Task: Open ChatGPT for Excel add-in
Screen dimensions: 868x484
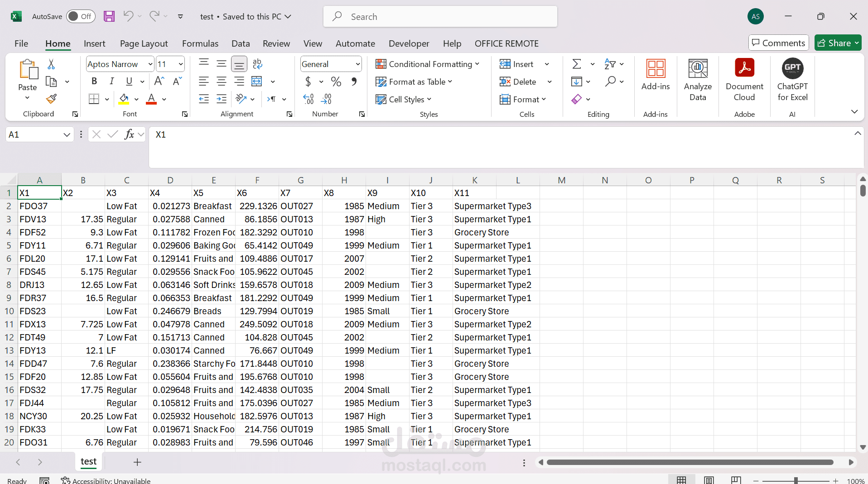Action: (x=792, y=80)
